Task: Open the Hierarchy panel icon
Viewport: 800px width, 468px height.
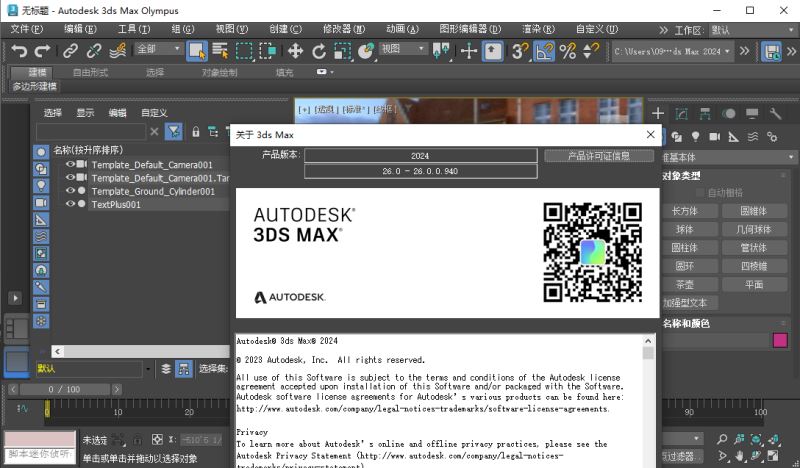Action: pos(705,113)
